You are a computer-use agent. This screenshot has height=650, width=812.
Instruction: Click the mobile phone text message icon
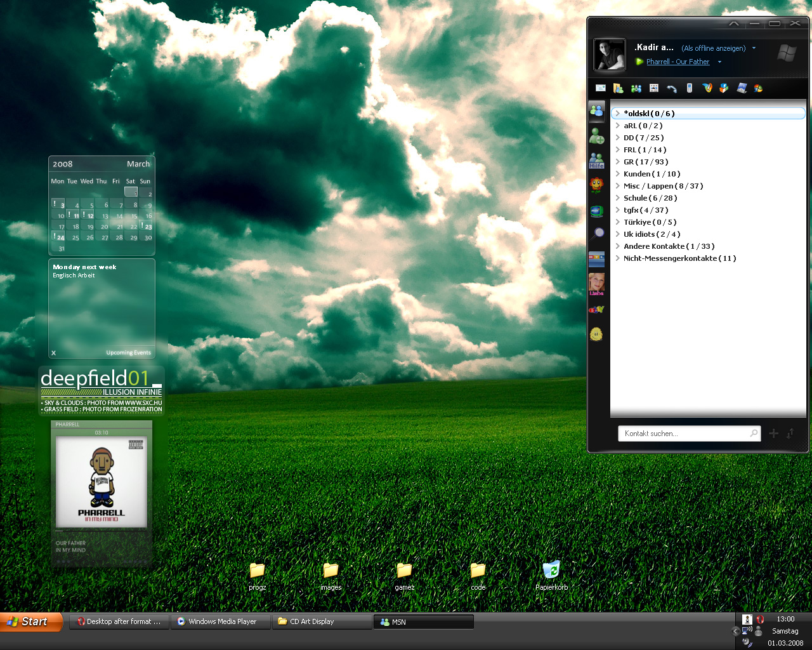689,88
